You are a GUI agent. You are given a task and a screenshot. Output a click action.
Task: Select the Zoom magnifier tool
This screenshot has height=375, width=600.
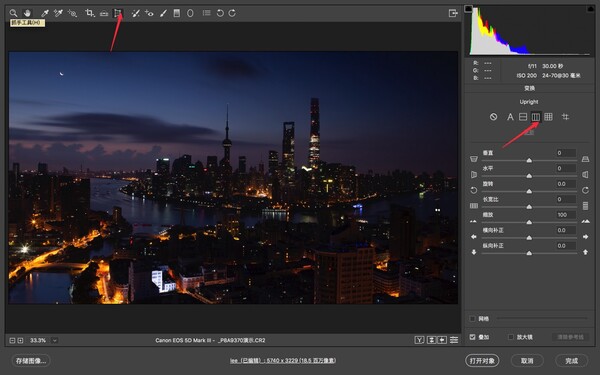tap(13, 13)
